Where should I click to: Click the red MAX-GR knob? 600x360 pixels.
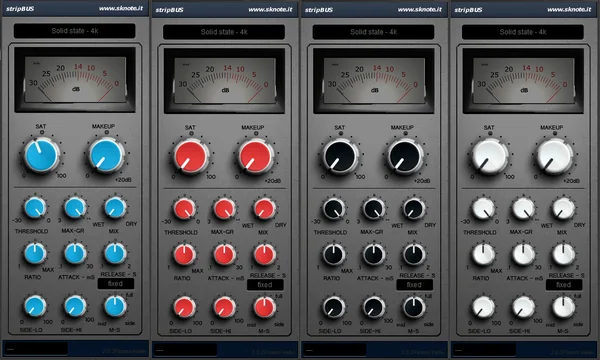[x=224, y=209]
